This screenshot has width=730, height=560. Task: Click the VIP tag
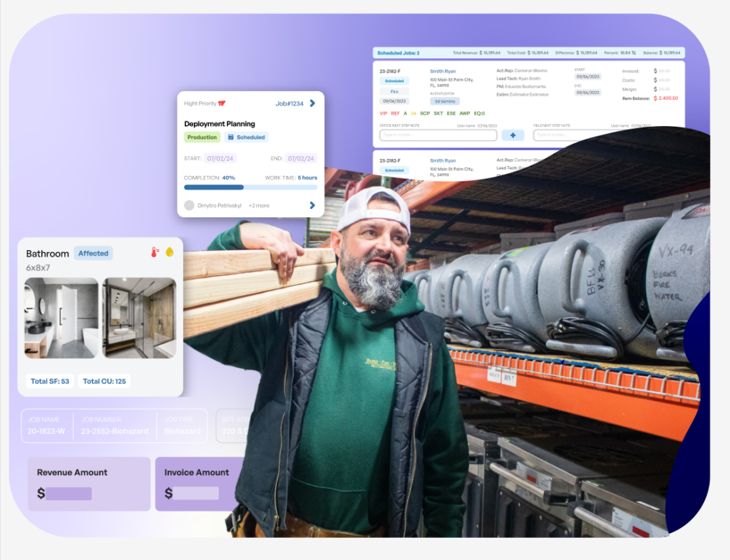coord(383,113)
